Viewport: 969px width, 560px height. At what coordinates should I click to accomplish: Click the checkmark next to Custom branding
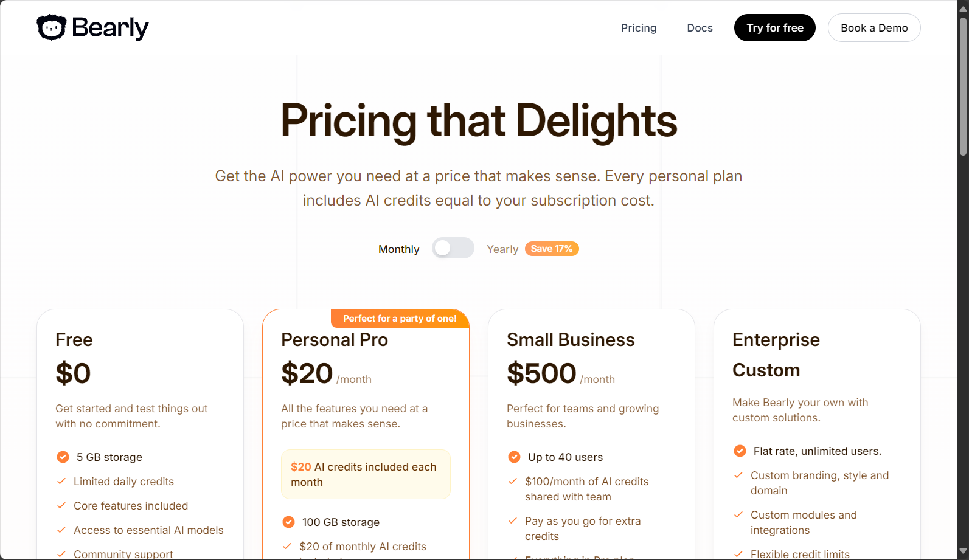point(738,475)
